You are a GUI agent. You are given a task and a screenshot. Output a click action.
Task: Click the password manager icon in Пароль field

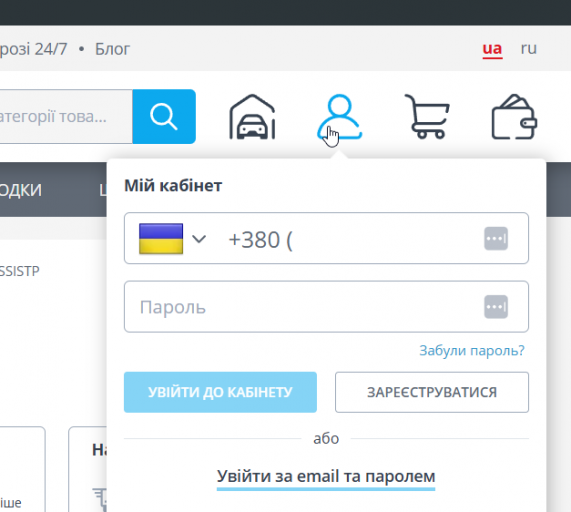(496, 307)
